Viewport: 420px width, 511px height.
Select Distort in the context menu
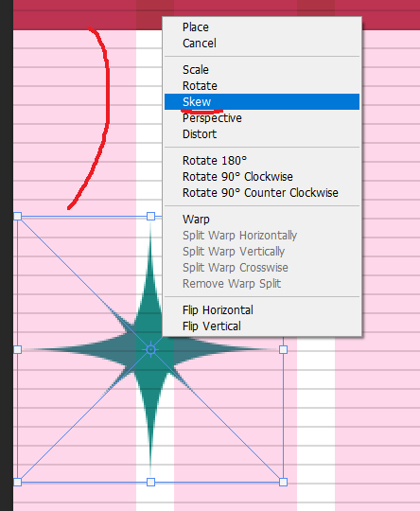click(262, 134)
